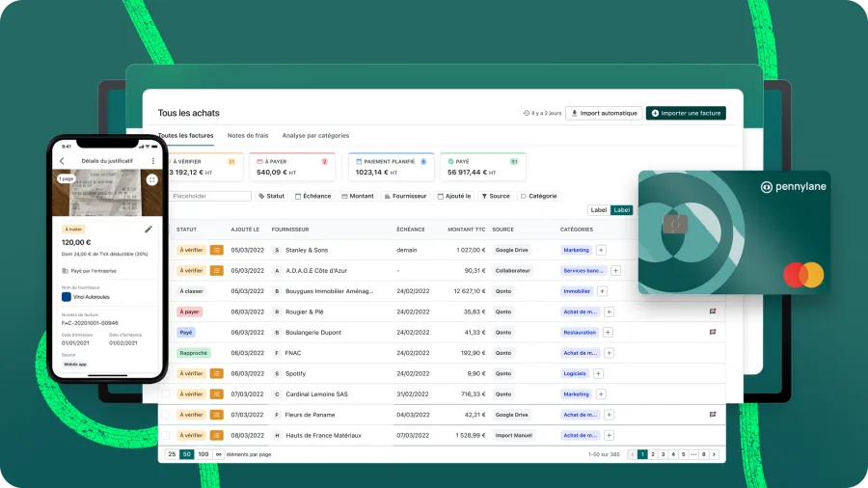Click the Placeholder search input field
This screenshot has width=868, height=488.
(x=210, y=196)
